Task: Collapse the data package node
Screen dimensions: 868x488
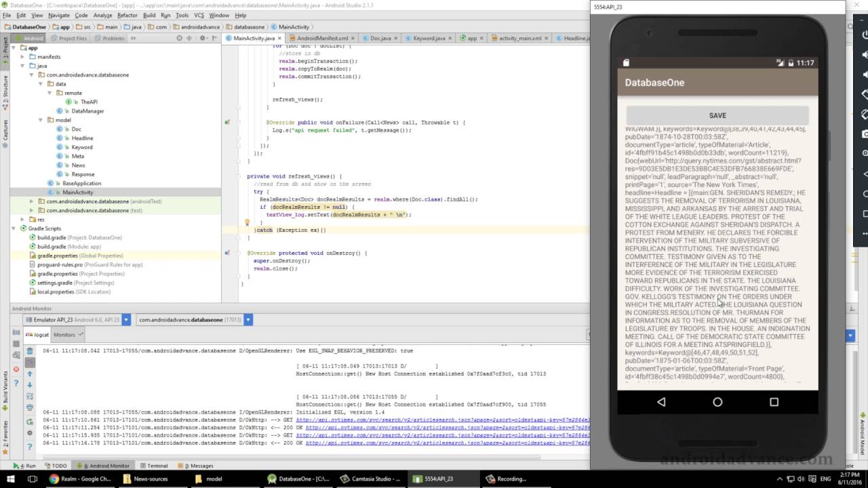Action: [40, 84]
